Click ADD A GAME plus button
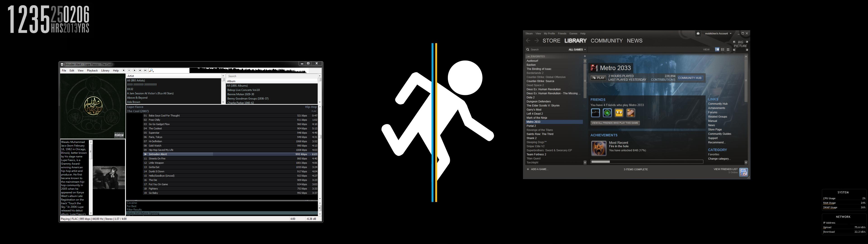 528,169
